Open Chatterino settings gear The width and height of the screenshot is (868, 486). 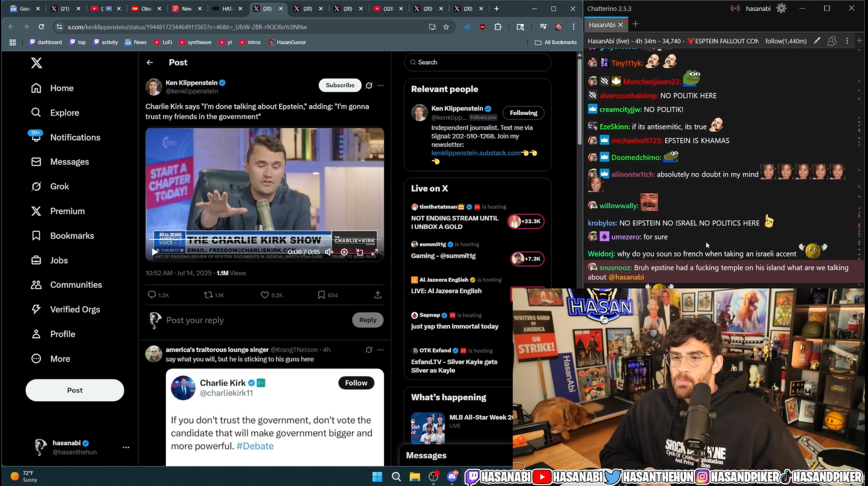[781, 8]
